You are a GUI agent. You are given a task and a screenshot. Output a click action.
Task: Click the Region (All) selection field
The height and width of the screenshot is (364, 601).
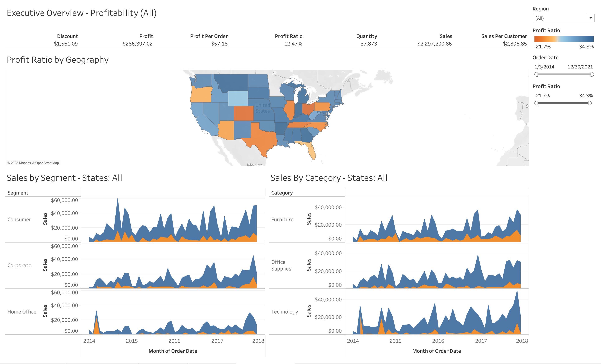560,18
